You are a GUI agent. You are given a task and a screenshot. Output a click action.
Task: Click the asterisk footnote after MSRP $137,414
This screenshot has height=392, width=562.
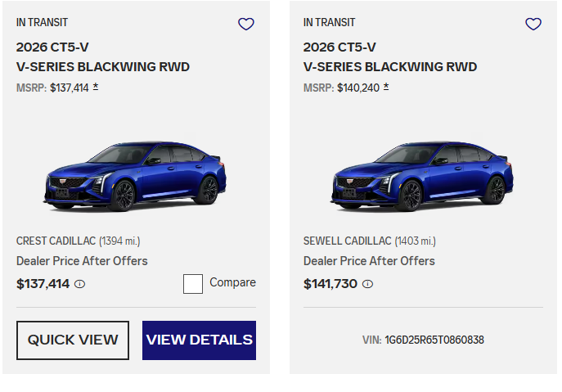[x=96, y=86]
